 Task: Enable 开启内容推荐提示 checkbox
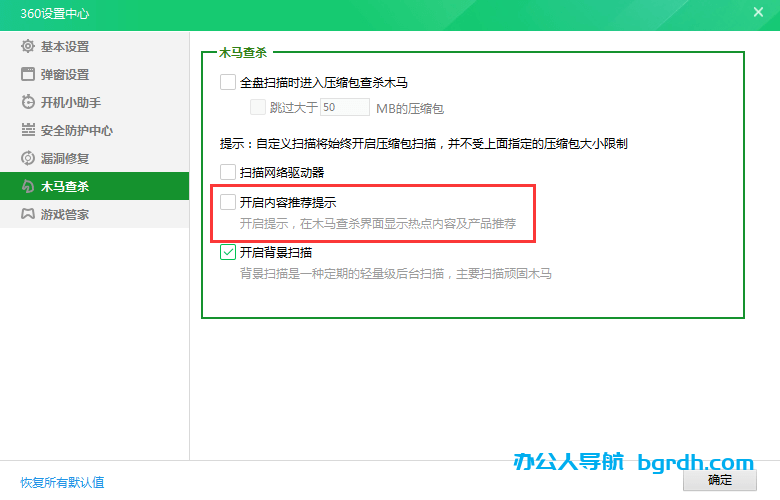[x=228, y=202]
